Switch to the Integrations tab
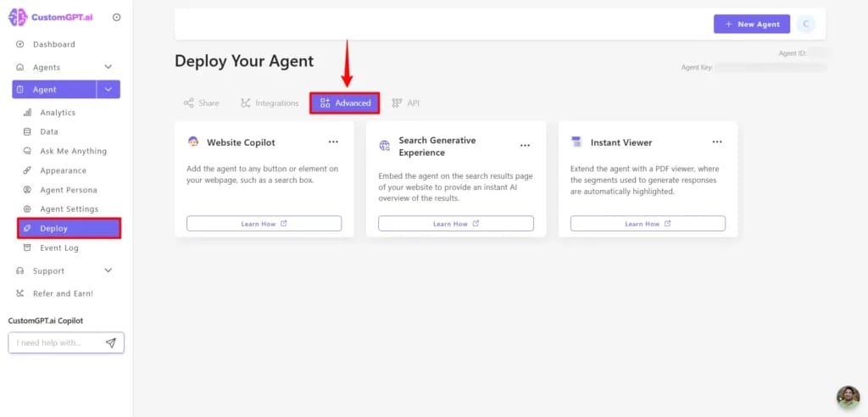The width and height of the screenshot is (868, 417). click(270, 103)
